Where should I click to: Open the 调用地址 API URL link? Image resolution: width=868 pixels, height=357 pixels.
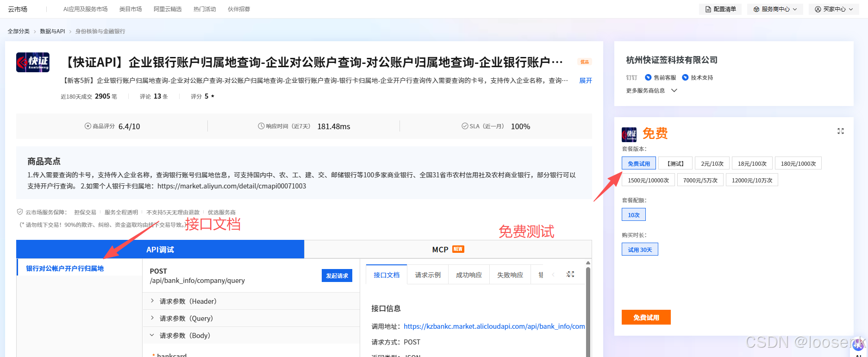tap(494, 326)
